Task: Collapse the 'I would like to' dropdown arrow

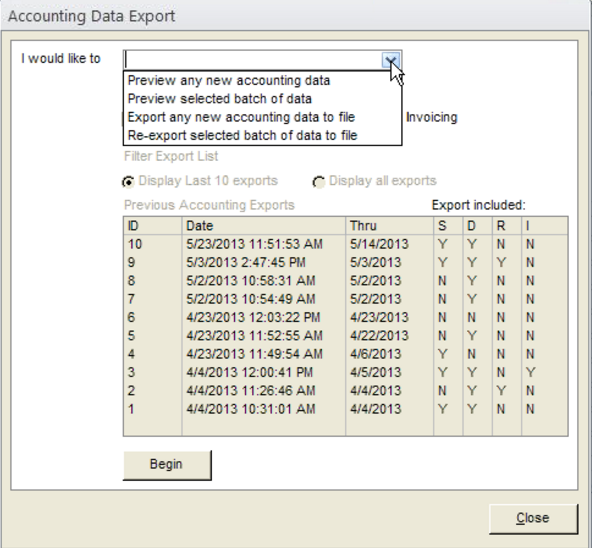Action: coord(391,60)
